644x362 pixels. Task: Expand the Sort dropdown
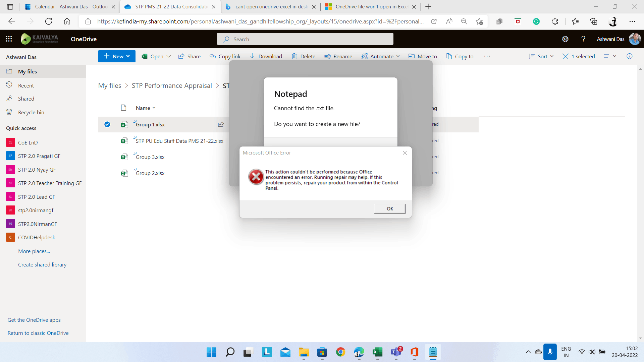[552, 56]
